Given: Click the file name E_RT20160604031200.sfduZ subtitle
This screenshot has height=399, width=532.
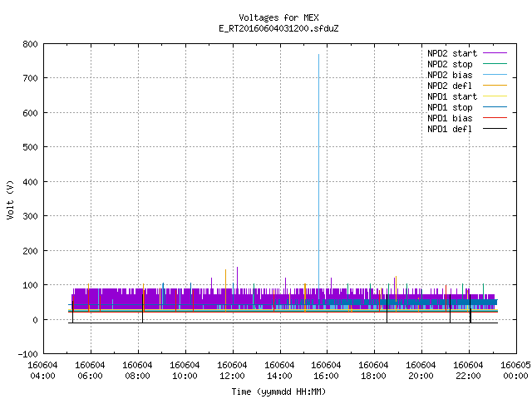Looking at the screenshot, I should [278, 28].
